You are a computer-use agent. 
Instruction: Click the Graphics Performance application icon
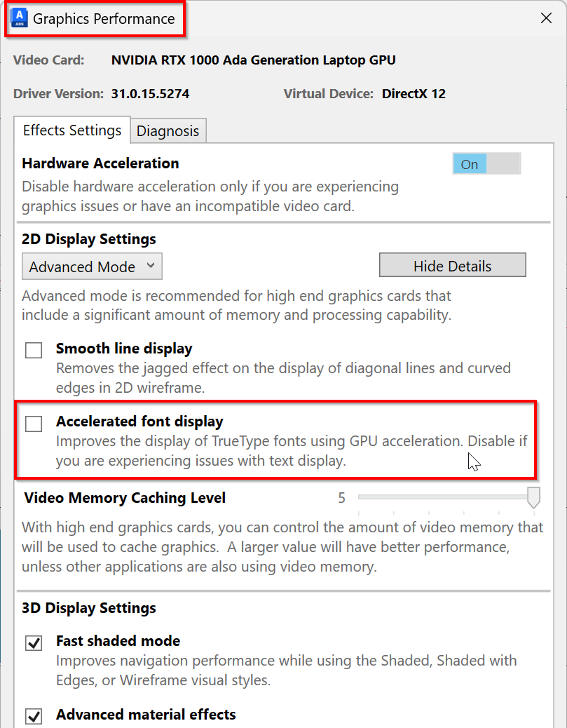point(20,18)
